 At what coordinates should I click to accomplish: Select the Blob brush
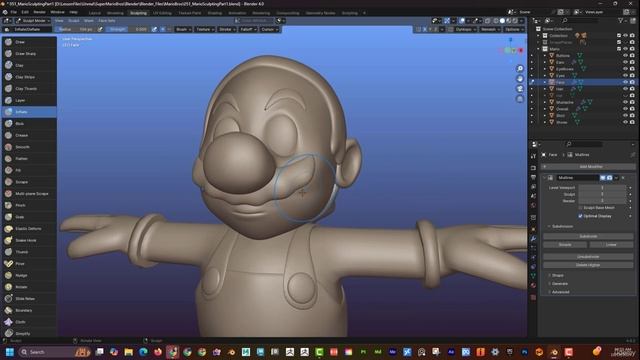[x=29, y=124]
